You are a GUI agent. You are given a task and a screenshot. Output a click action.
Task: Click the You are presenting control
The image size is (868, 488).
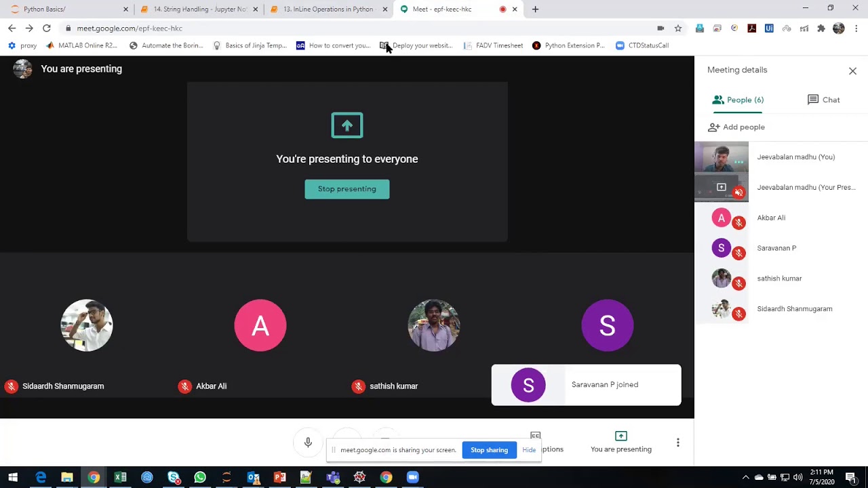[x=620, y=442]
